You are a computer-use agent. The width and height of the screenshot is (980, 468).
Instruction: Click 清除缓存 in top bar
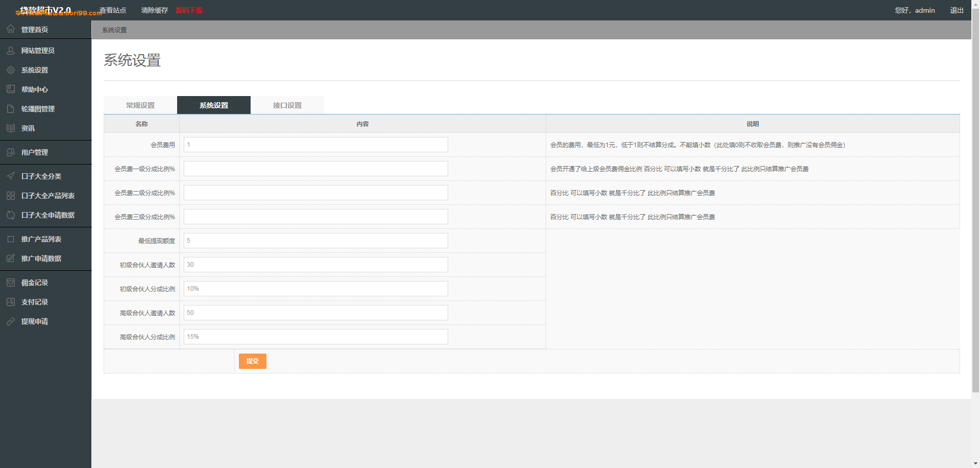(x=155, y=10)
